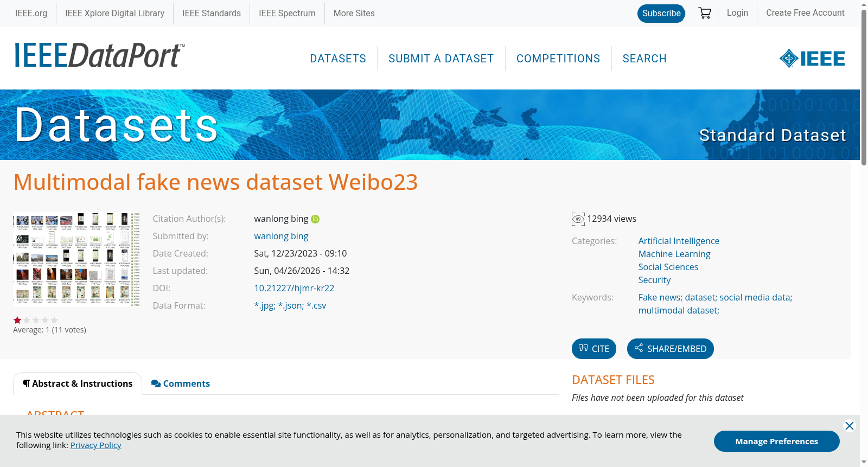
Task: Open Social Sciences category
Action: click(x=668, y=267)
